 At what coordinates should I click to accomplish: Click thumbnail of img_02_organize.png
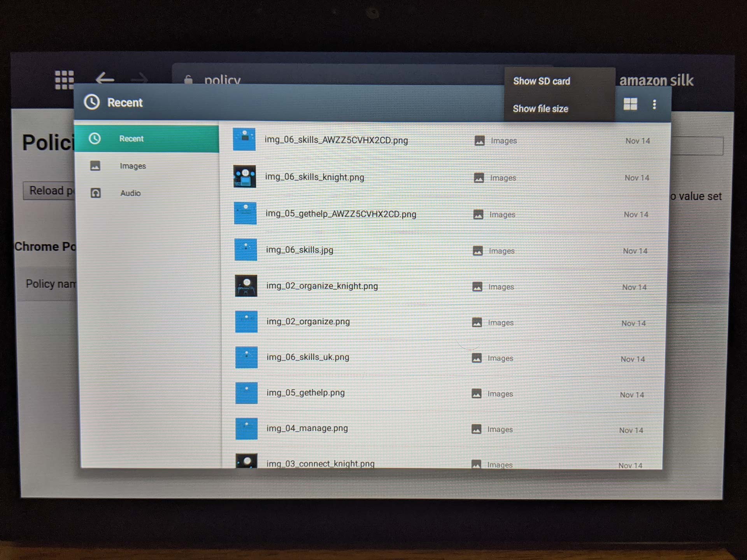[x=246, y=322]
